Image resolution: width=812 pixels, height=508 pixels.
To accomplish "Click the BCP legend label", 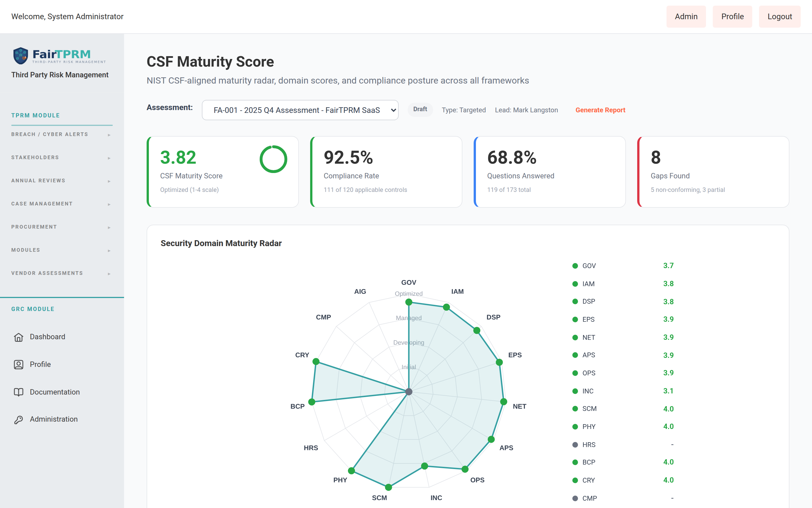I will click(589, 462).
